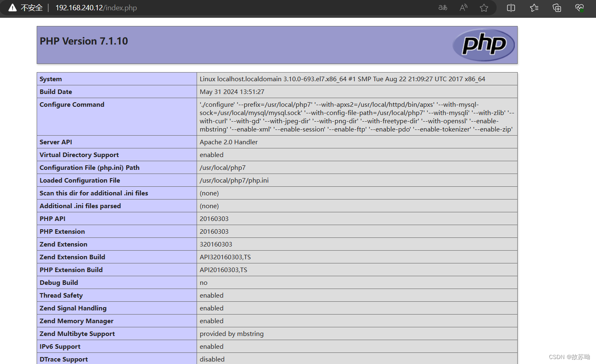Click the IPv6 Support label

coord(60,347)
